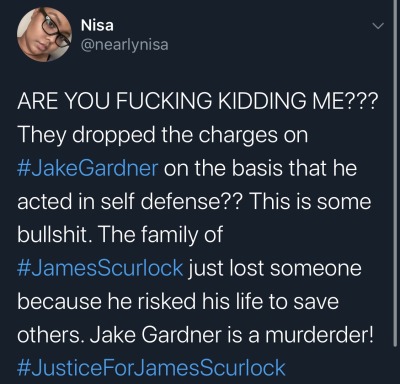Open the #JamesScurlock hashtag
Image resolution: width=400 pixels, height=384 pixels.
pos(100,268)
